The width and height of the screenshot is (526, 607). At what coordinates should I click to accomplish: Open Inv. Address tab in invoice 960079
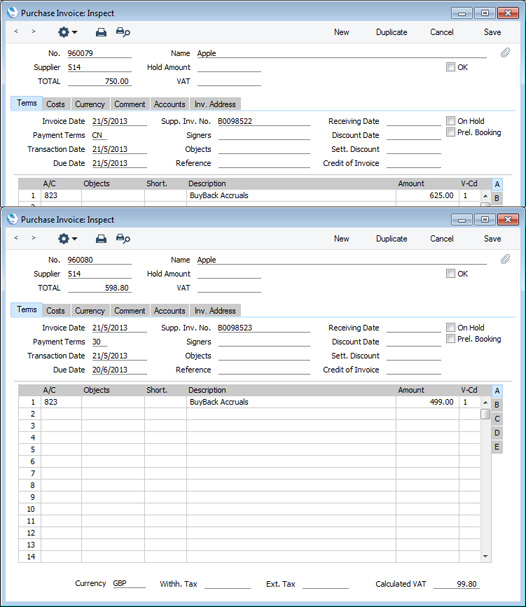(x=215, y=104)
